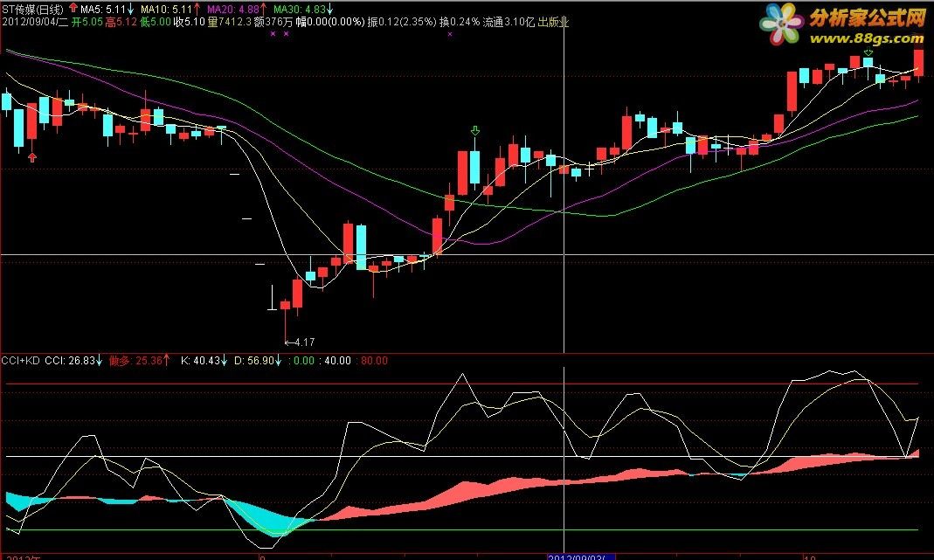Select the green MA30: 4.83 label

pyautogui.click(x=299, y=9)
